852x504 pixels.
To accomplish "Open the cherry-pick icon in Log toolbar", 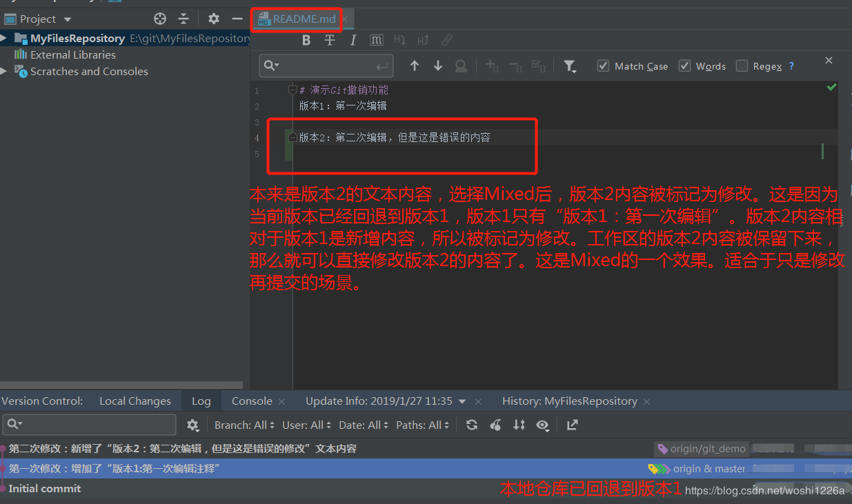I will [x=495, y=425].
